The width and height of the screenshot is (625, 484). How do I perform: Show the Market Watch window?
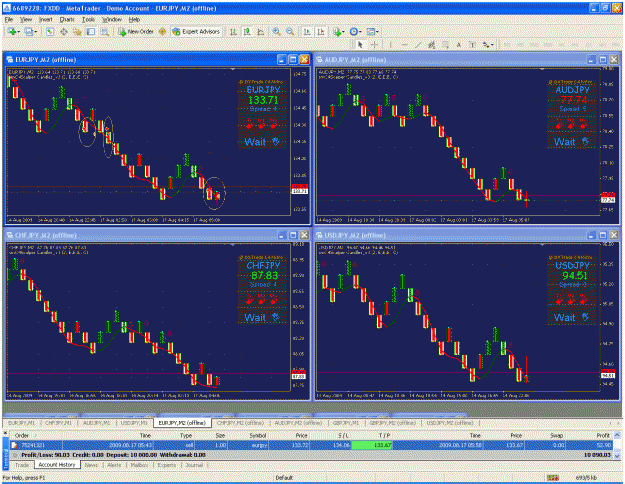50,31
